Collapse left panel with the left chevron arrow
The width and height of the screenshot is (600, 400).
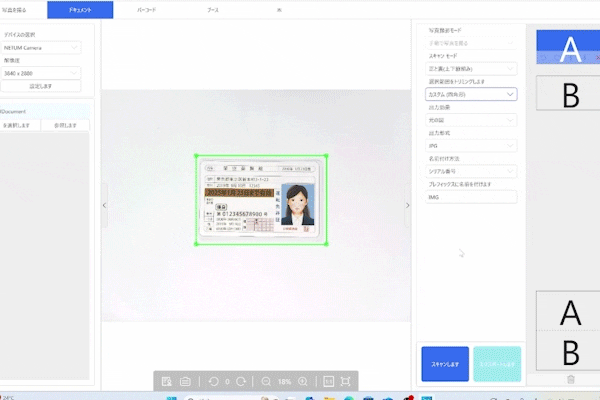[x=105, y=205]
